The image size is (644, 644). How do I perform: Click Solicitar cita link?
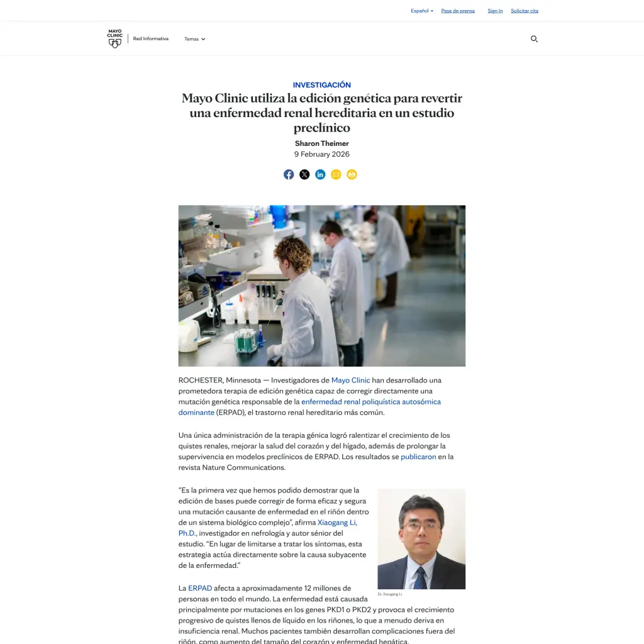[x=524, y=11]
